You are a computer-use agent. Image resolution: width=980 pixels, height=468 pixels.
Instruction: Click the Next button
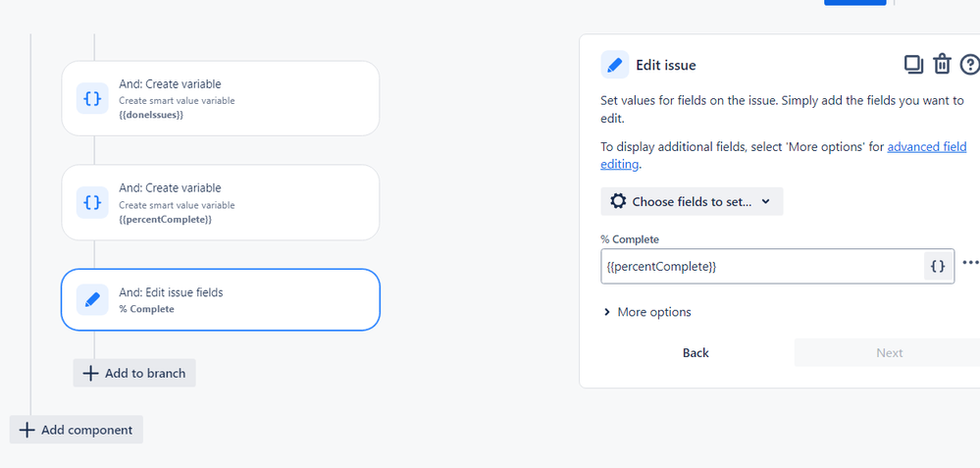pos(889,352)
